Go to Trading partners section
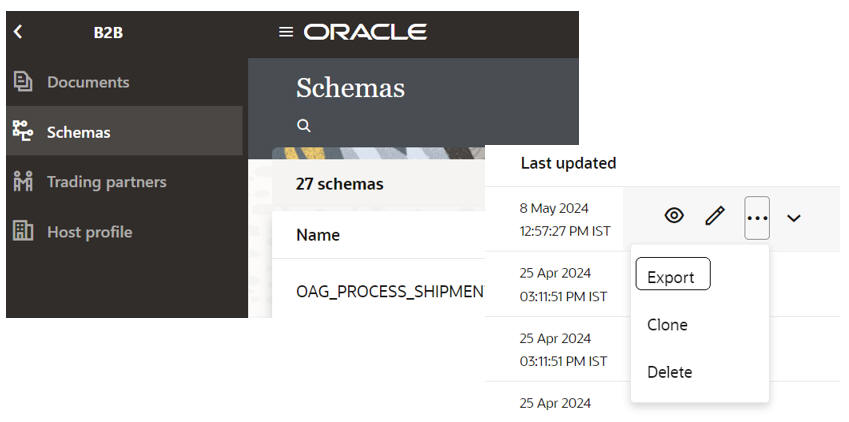 point(106,182)
